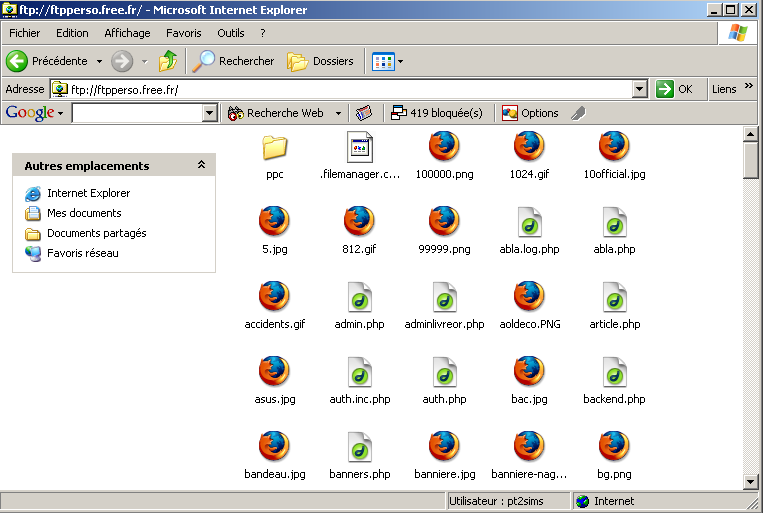This screenshot has height=513, width=763.
Task: Open Internet Explorer link in sidebar
Action: pyautogui.click(x=78, y=193)
